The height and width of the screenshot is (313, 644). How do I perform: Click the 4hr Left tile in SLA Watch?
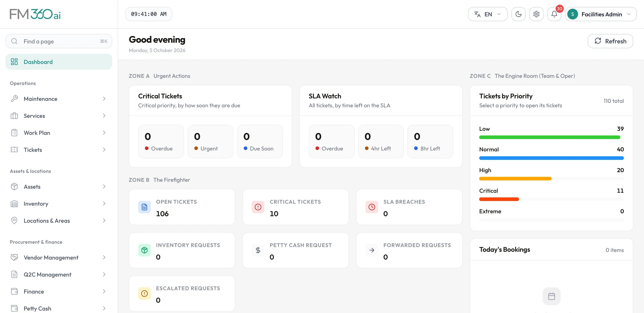[x=381, y=141]
